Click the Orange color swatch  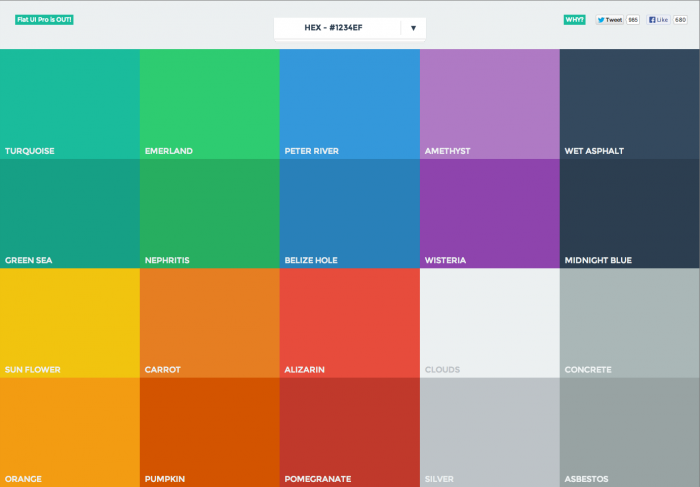point(70,432)
